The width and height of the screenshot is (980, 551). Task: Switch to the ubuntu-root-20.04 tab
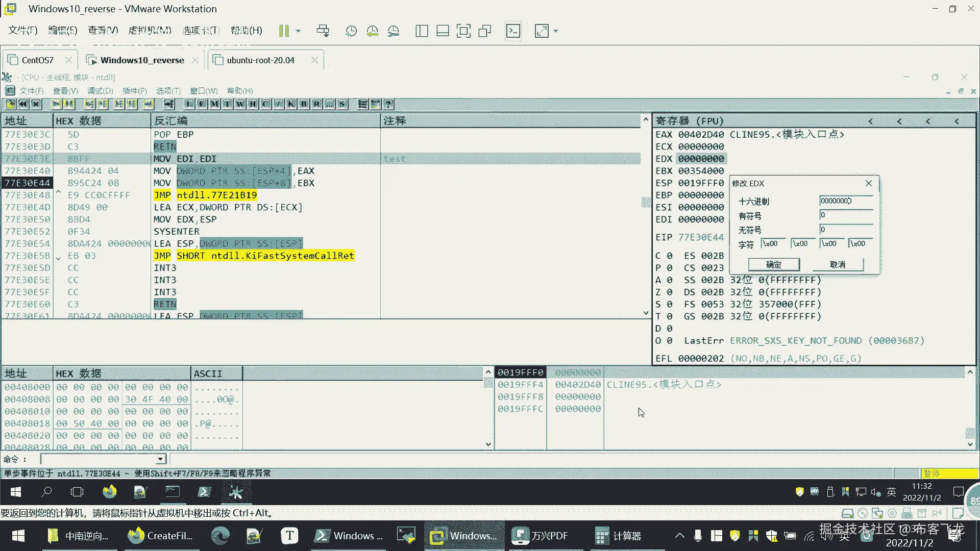(x=260, y=60)
